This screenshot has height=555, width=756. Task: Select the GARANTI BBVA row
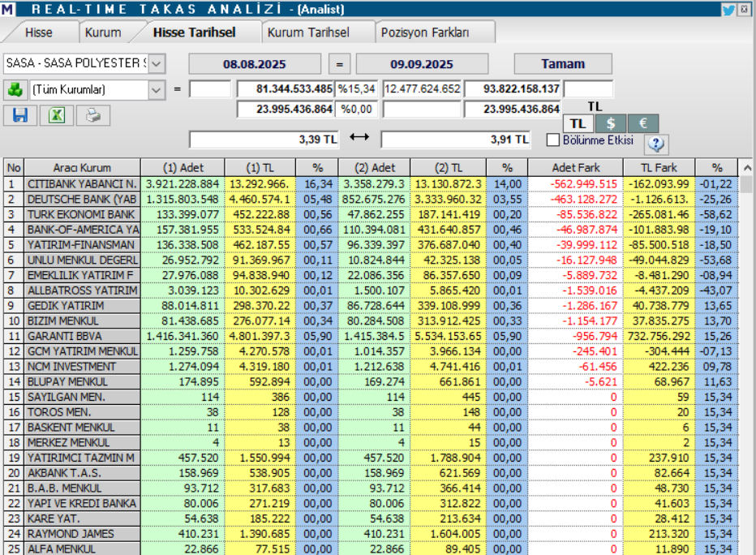372,336
